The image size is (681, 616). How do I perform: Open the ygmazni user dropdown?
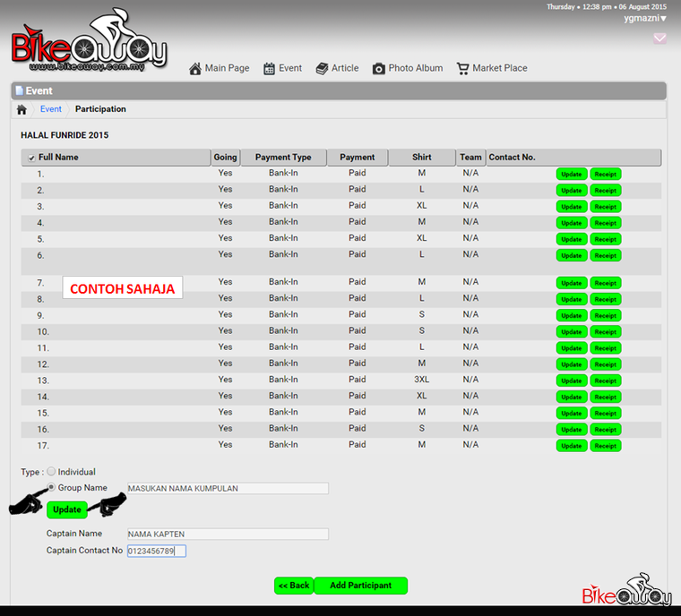click(x=645, y=18)
